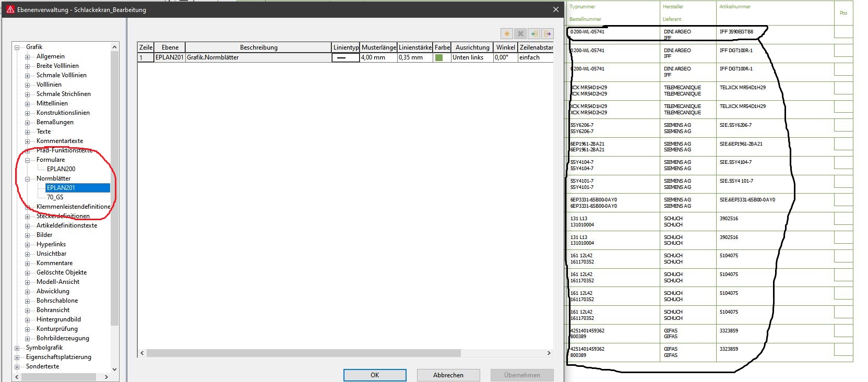This screenshot has width=868, height=382.
Task: Click the table's horizontal scrollbar left arrow
Action: (x=142, y=353)
